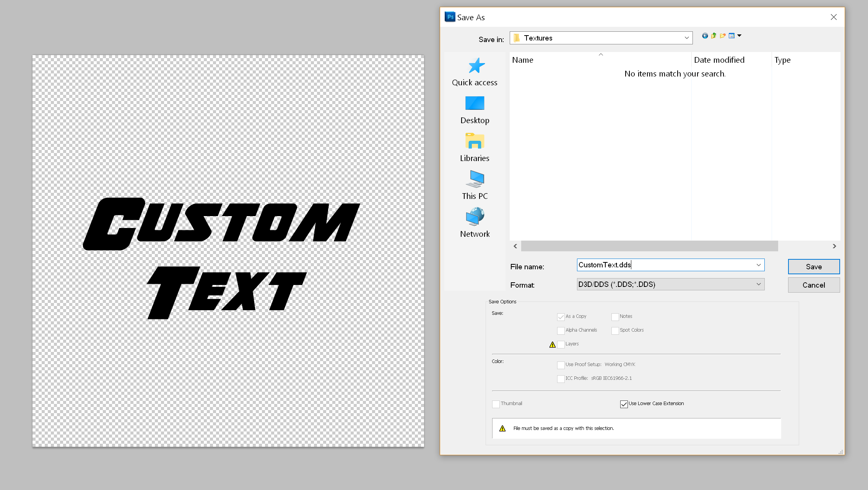Screen dimensions: 868x490
Task: Open the Libraries location
Action: (x=475, y=148)
